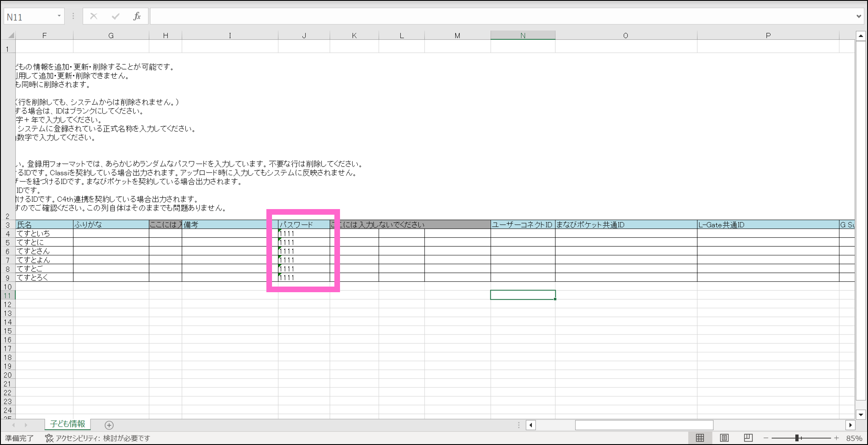Open the accessibility checker status indicator
The width and height of the screenshot is (868, 445).
pyautogui.click(x=98, y=438)
